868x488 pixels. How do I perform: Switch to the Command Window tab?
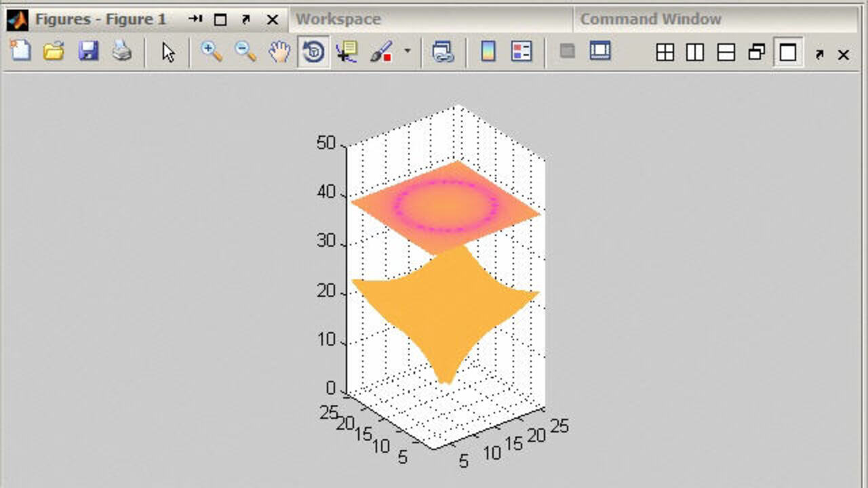click(x=650, y=20)
